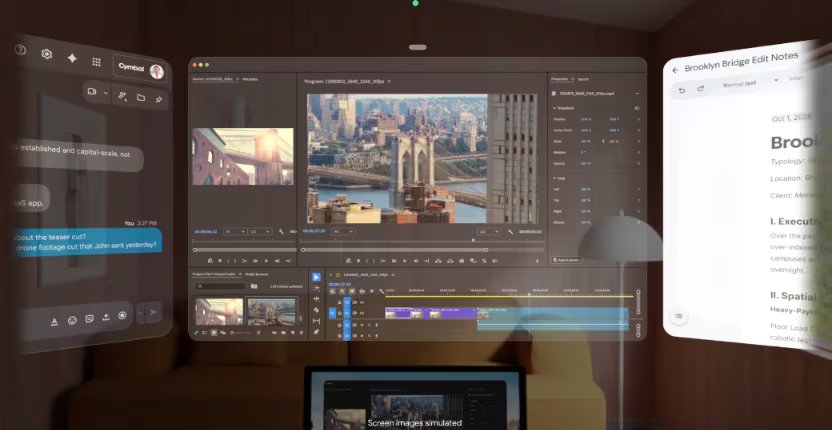This screenshot has height=430, width=832.
Task: Pin the chat conversation
Action: pyautogui.click(x=158, y=99)
